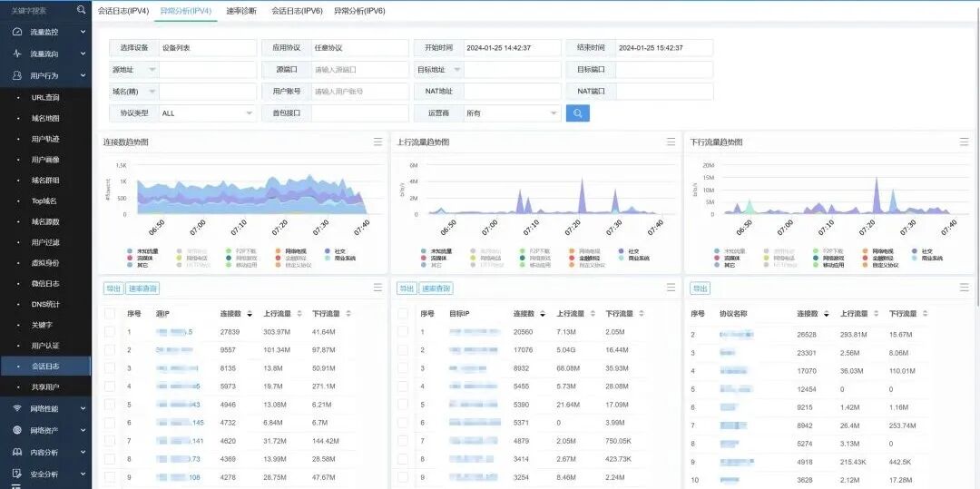This screenshot has height=489, width=980.
Task: Open the 目标地址 type dropdown
Action: (x=439, y=69)
